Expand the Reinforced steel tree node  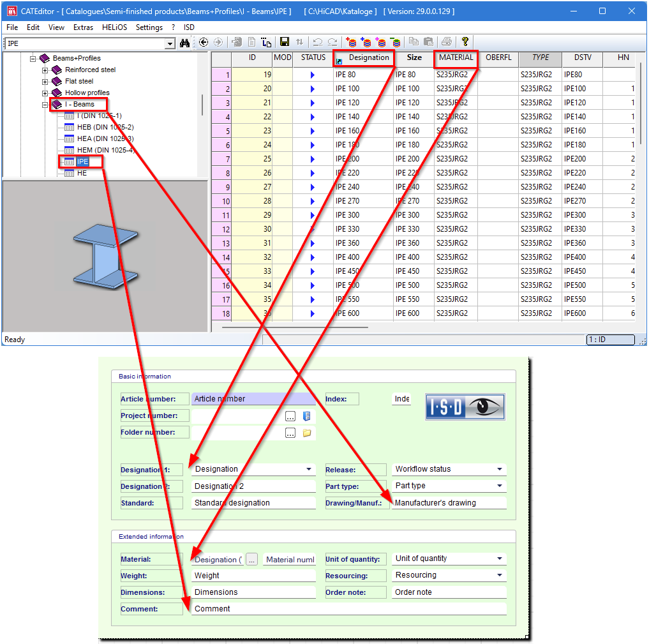[45, 70]
